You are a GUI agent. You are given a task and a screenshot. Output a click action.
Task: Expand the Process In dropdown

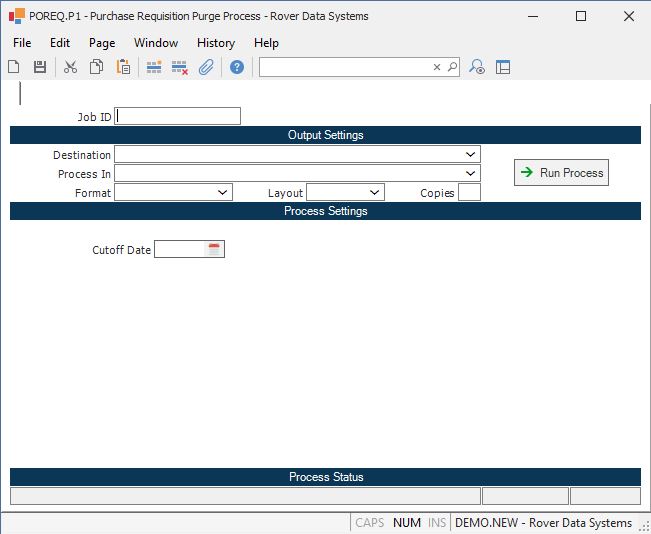click(x=470, y=174)
